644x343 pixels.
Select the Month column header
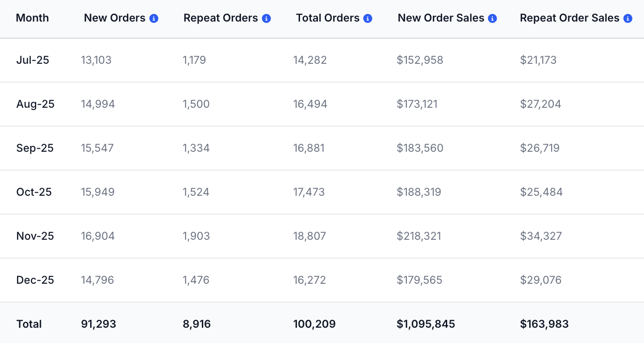pyautogui.click(x=32, y=18)
